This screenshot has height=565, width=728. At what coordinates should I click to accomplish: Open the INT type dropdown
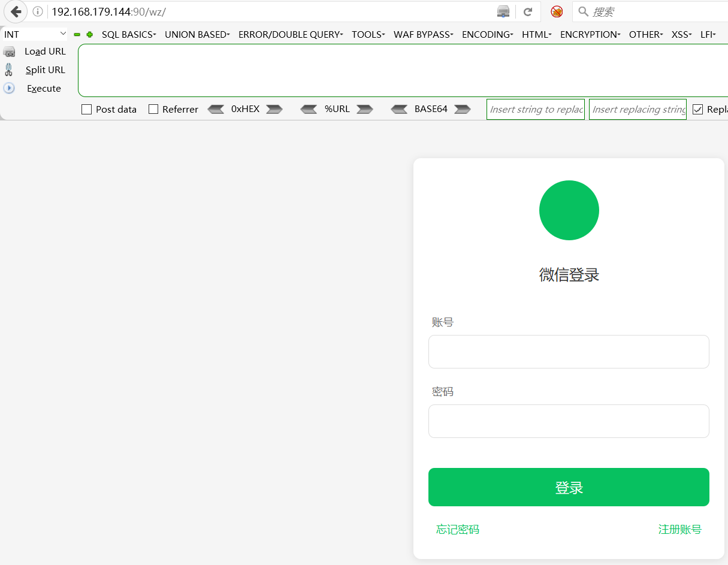pos(35,34)
